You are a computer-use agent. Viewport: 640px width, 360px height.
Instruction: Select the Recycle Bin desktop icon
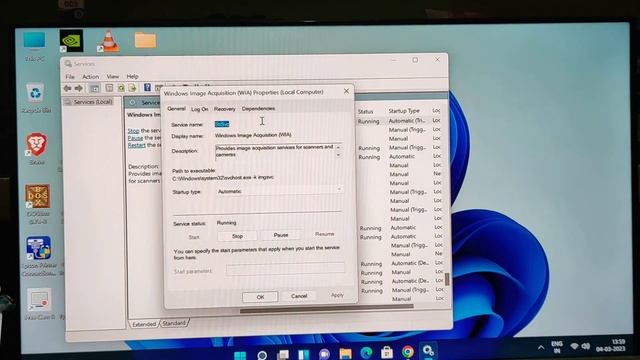tap(36, 98)
